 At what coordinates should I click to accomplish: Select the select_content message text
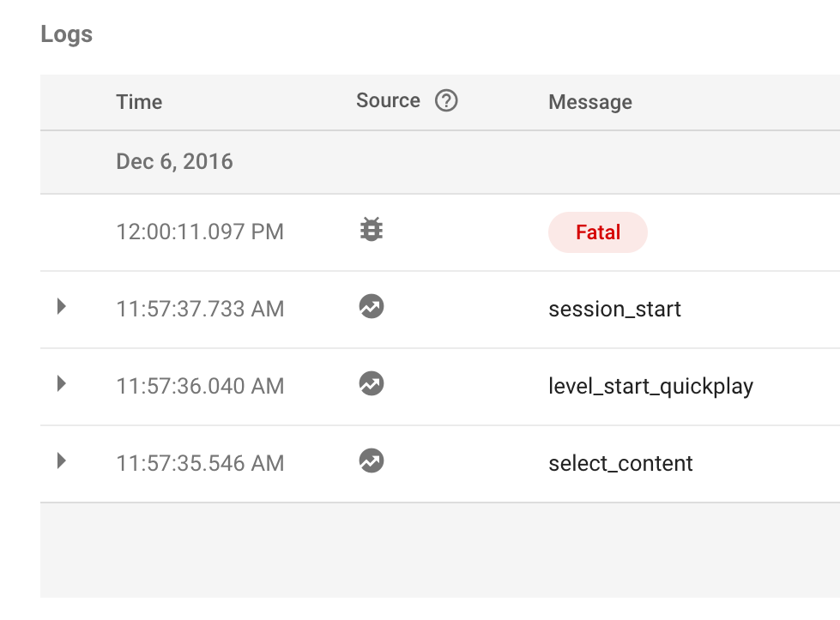(620, 464)
